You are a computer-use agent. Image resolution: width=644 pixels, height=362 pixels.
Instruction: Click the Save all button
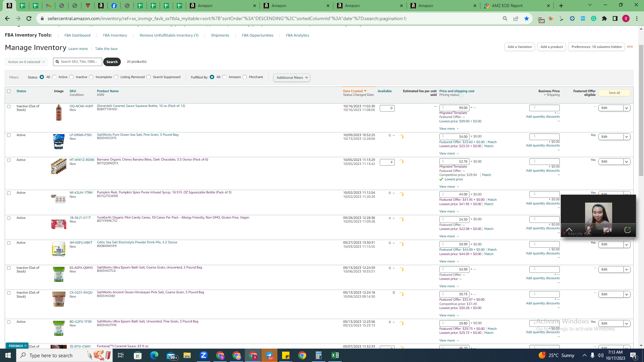pyautogui.click(x=614, y=93)
